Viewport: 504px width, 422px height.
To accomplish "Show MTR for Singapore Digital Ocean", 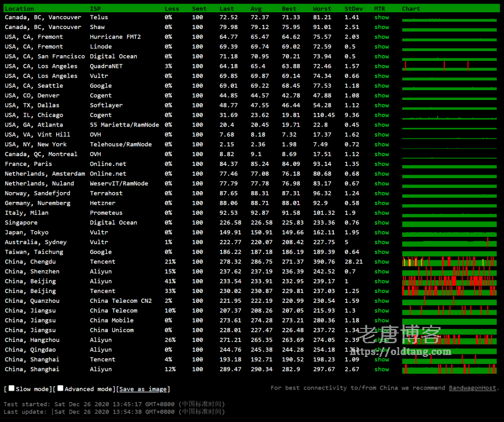I will click(x=381, y=223).
